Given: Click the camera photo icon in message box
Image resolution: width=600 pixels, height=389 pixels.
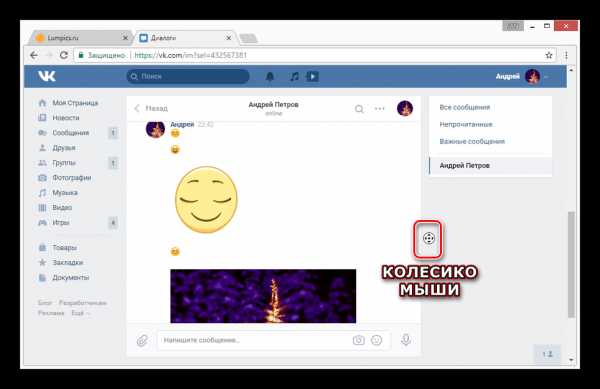Looking at the screenshot, I should click(359, 340).
